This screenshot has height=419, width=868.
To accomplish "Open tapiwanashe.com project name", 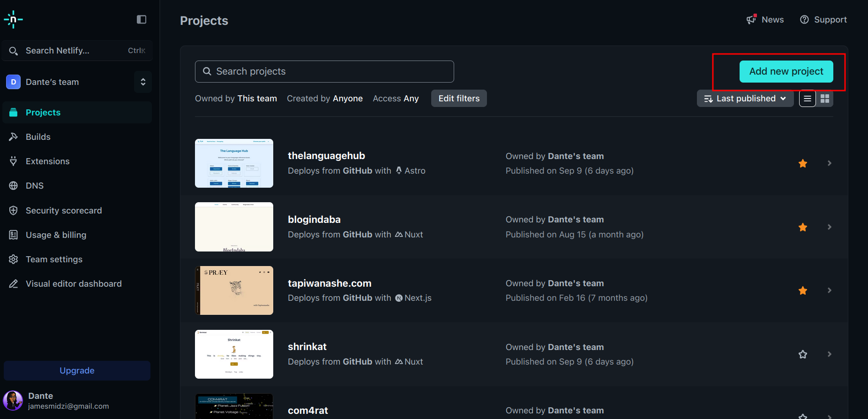I will click(329, 283).
